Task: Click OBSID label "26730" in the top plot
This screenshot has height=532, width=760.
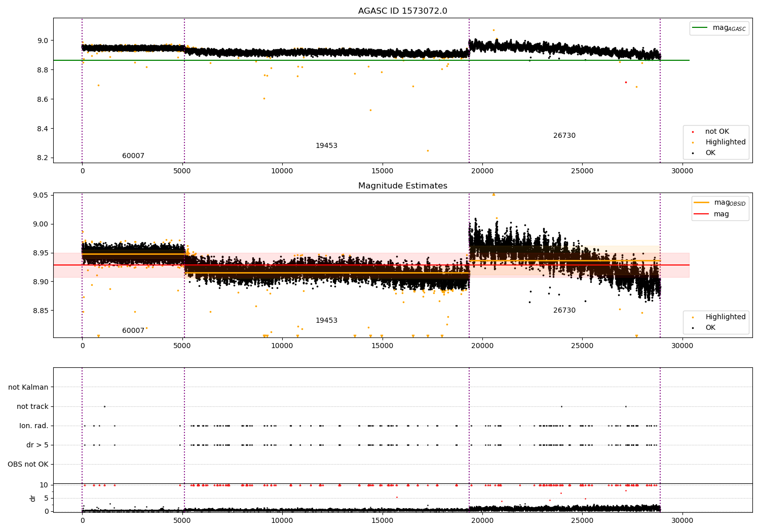Action: point(564,136)
